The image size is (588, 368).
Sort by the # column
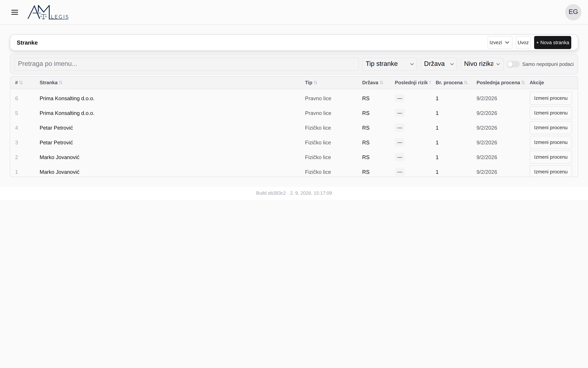coord(19,83)
